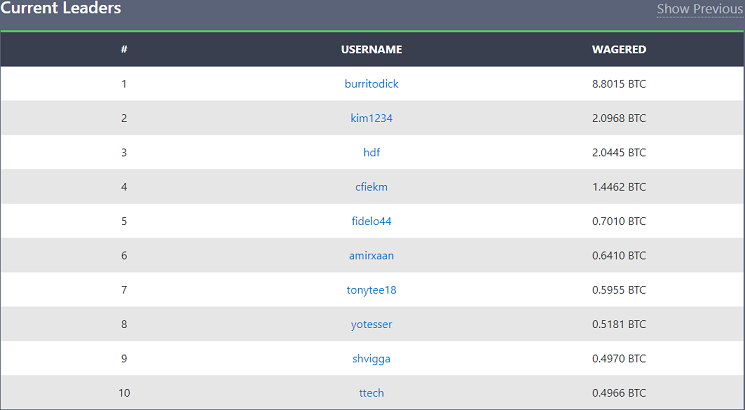
Task: Select the 8.8015 BTC wagered cell
Action: pos(619,84)
